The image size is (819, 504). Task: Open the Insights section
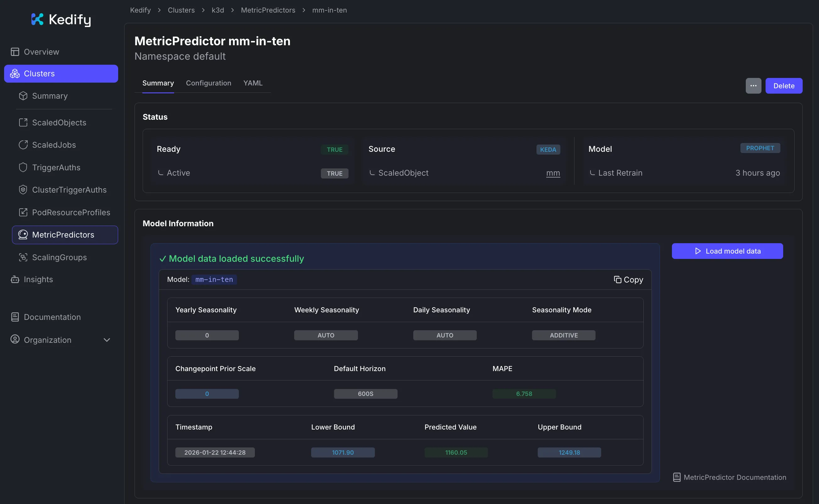[38, 279]
